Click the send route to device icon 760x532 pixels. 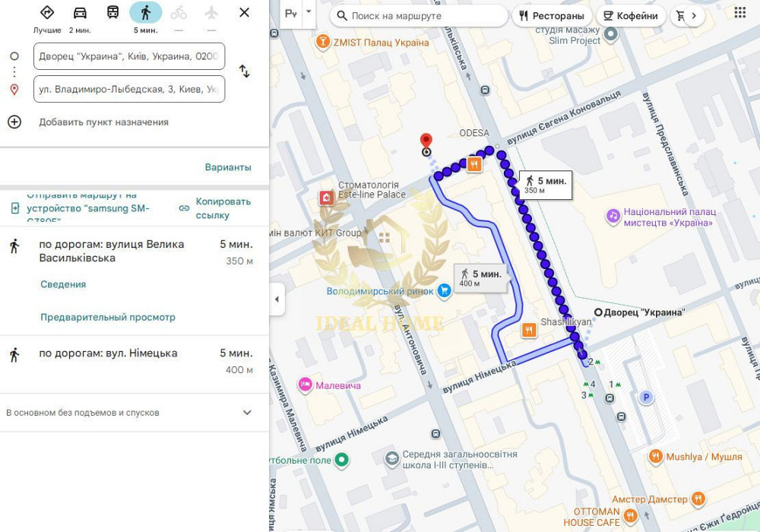point(14,208)
